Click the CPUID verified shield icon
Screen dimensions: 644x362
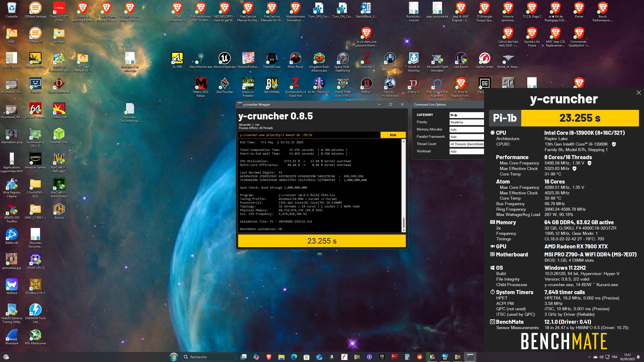[614, 144]
